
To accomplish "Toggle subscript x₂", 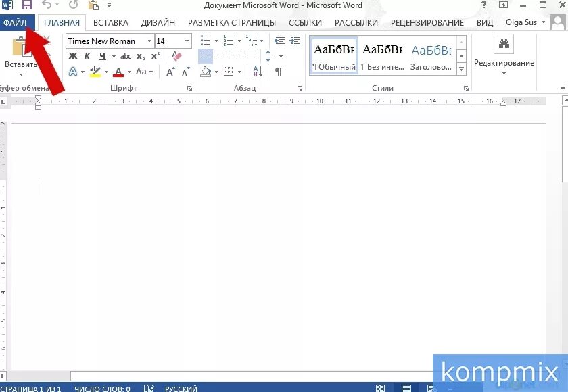I will point(141,56).
